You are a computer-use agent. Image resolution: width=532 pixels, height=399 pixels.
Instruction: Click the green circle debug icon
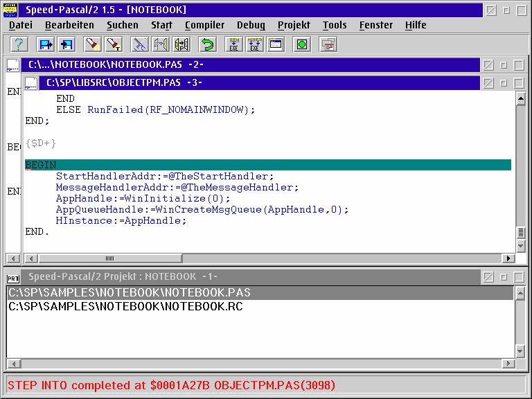click(x=302, y=44)
